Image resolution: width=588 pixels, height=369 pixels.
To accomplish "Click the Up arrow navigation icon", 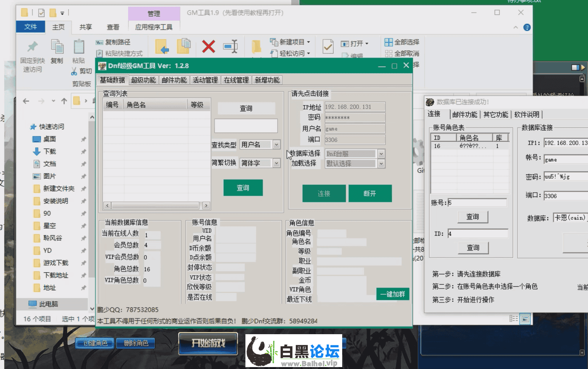I will click(64, 101).
